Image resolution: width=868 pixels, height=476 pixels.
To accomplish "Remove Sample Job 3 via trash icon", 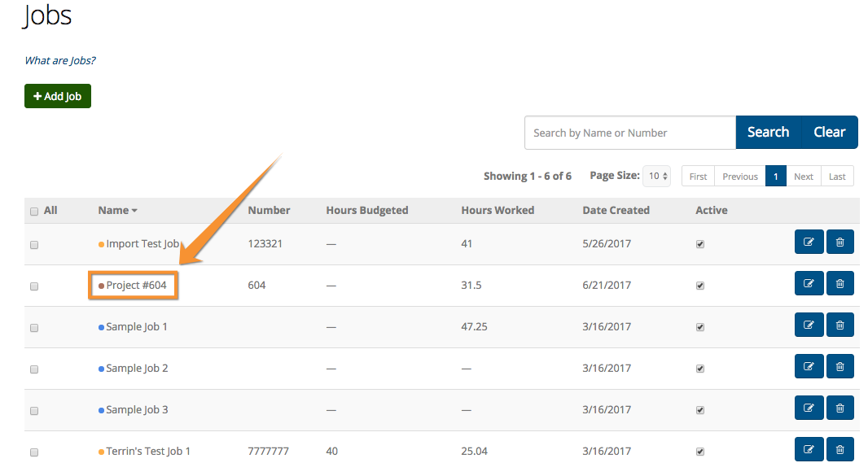I will click(x=840, y=408).
